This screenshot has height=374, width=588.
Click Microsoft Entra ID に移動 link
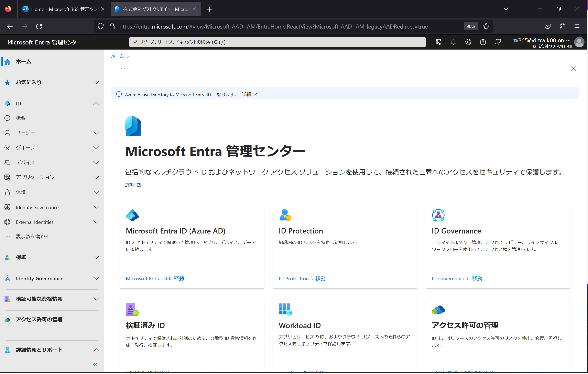[x=155, y=279]
